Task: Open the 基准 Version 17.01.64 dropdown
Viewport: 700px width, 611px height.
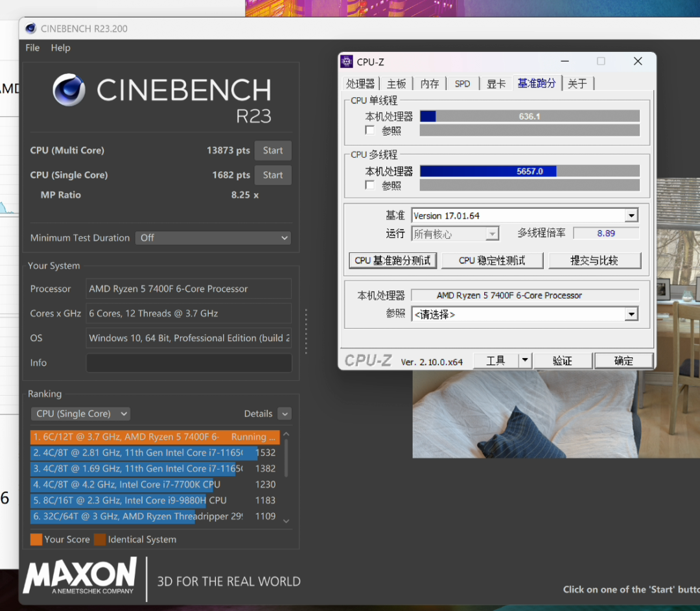Action: click(524, 216)
